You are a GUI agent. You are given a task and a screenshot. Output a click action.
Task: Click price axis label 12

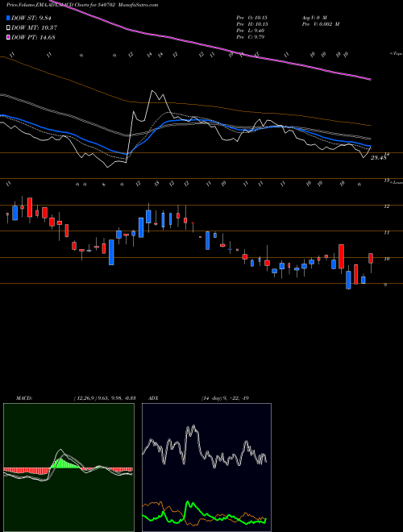point(386,206)
